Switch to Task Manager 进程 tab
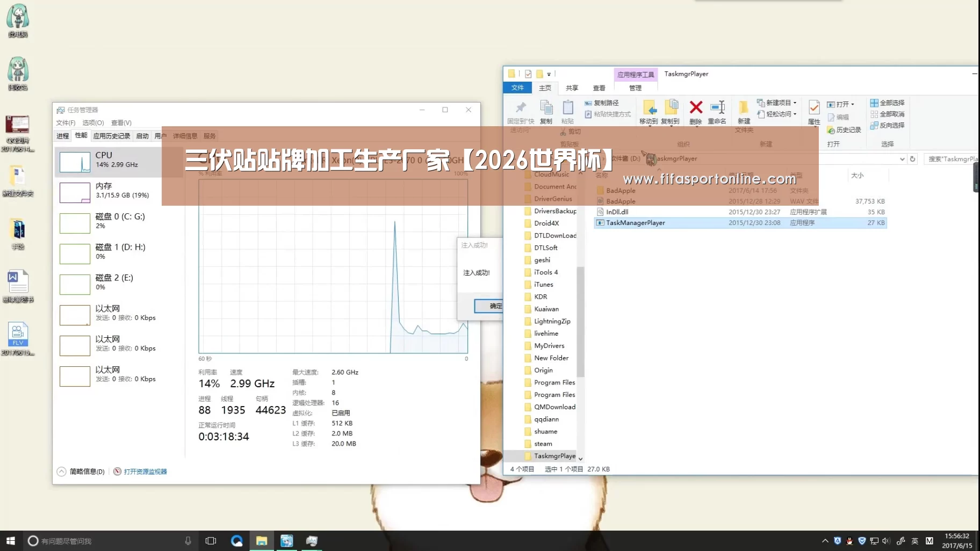 63,136
